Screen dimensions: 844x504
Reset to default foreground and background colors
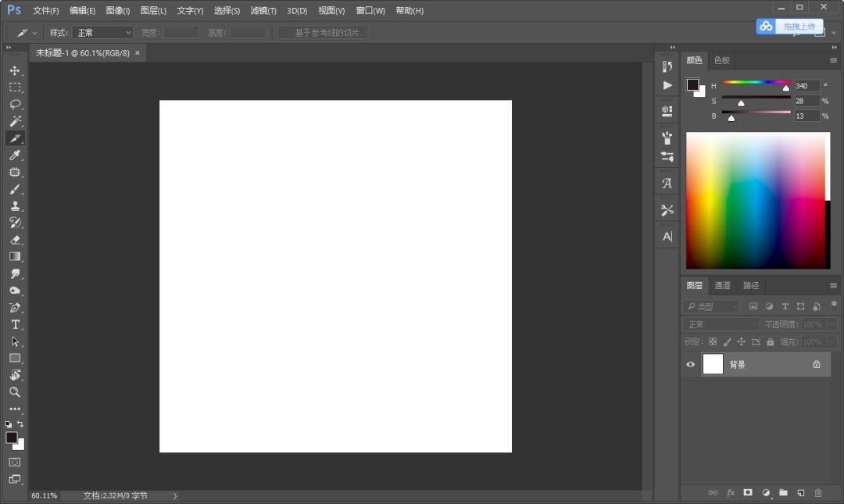pos(8,424)
